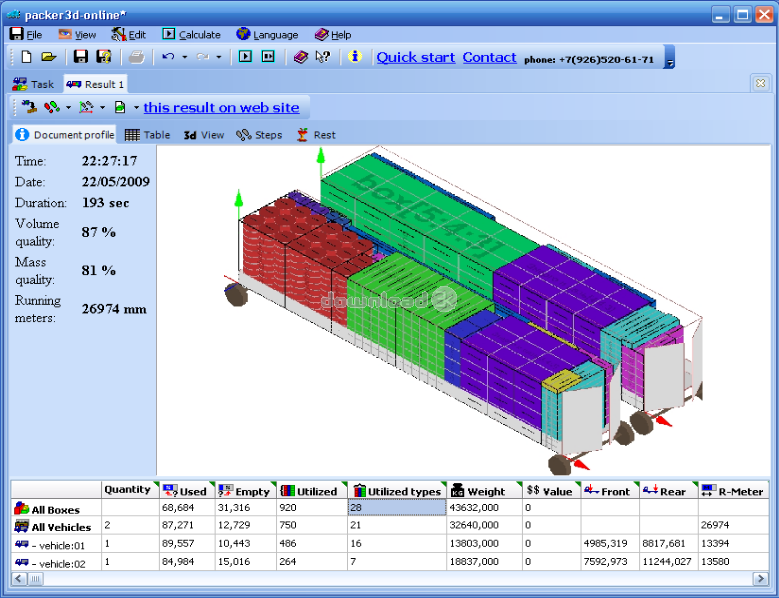Switch to the 3d View tab

[203, 135]
